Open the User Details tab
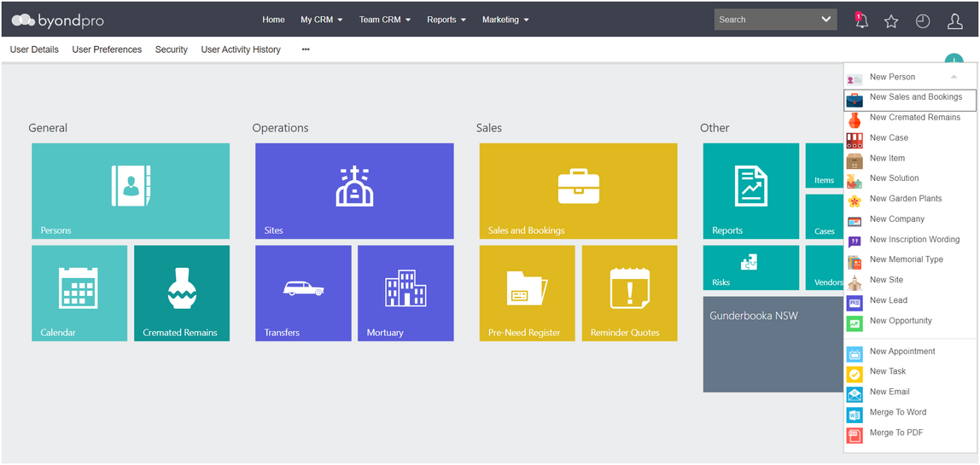The width and height of the screenshot is (980, 465). (x=34, y=49)
